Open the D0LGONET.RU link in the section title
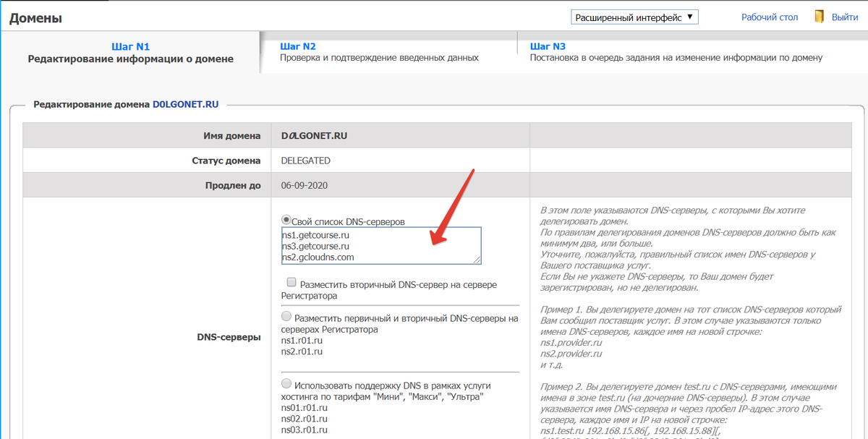The width and height of the screenshot is (868, 439). coord(185,104)
